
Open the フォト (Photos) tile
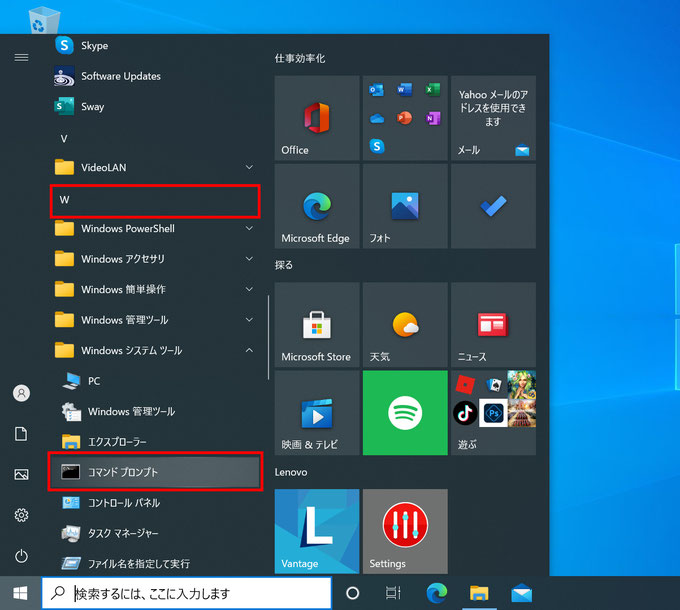pos(405,206)
